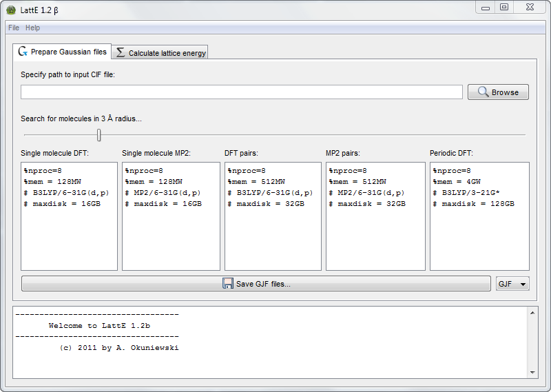Click '%mem = 4GW' line in Periodic DFT
This screenshot has width=551, height=392.
[x=457, y=182]
